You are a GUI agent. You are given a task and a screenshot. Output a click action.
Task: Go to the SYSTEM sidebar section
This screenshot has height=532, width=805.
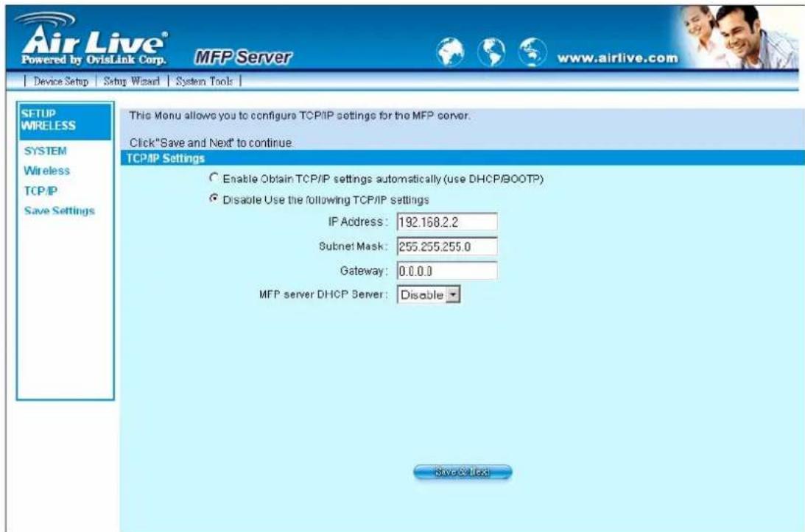click(45, 151)
